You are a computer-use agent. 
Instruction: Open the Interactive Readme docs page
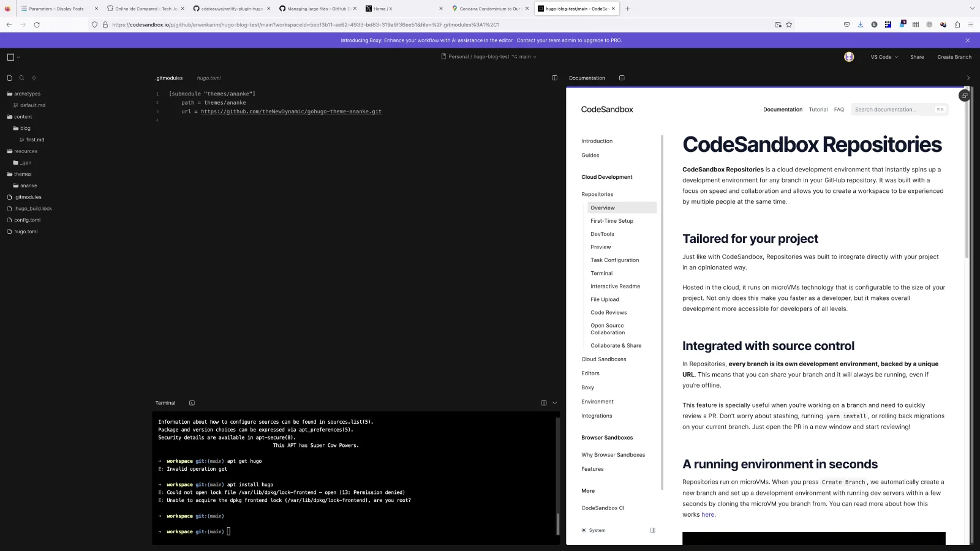pos(616,287)
